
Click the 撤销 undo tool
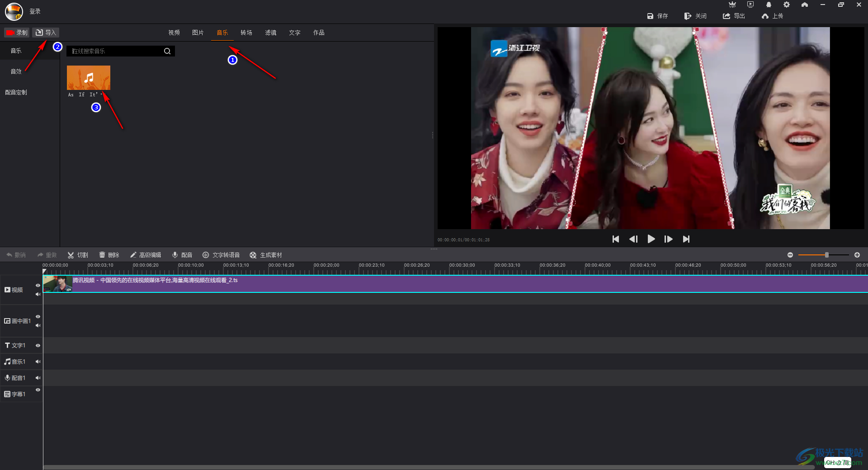[16, 255]
